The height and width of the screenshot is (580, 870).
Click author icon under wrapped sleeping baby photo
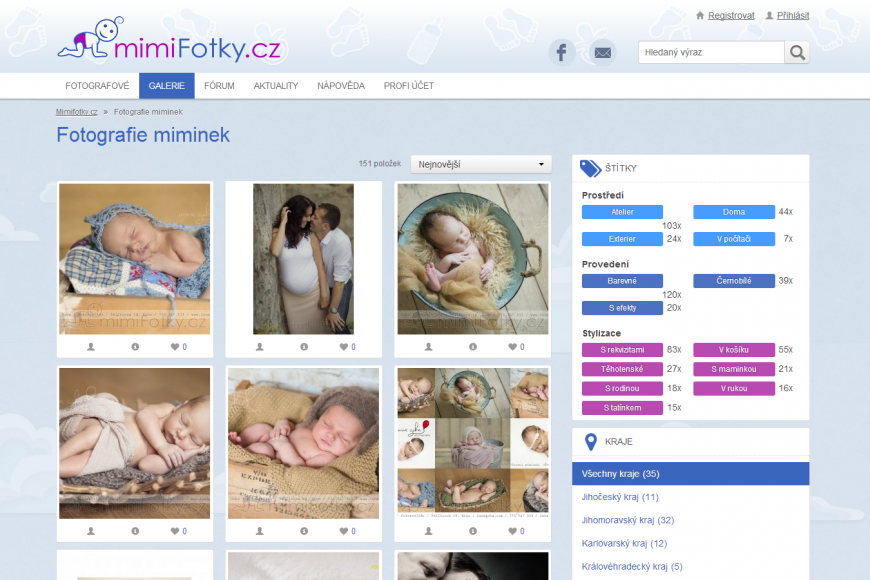(x=91, y=531)
